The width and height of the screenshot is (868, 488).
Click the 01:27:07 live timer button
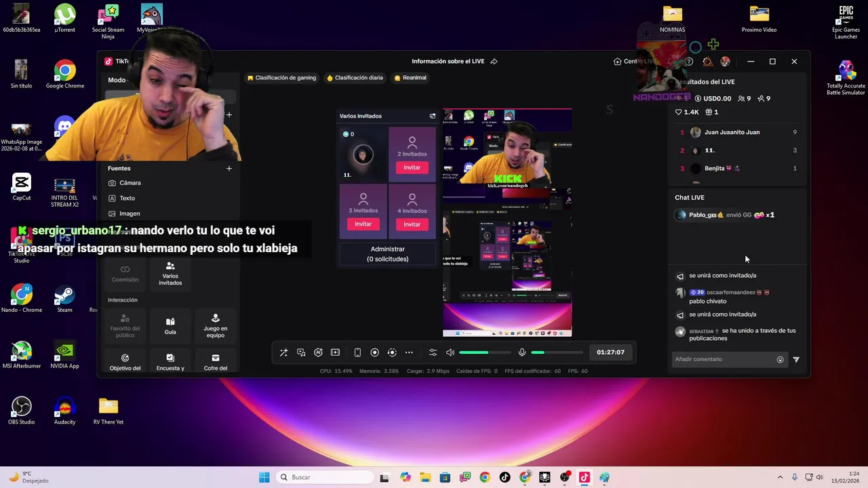[x=610, y=352]
